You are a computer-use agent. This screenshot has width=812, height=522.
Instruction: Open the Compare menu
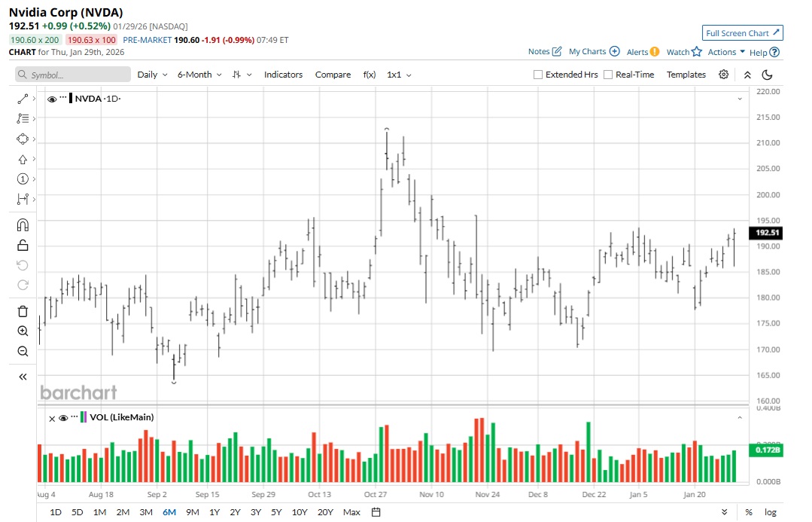click(x=333, y=75)
